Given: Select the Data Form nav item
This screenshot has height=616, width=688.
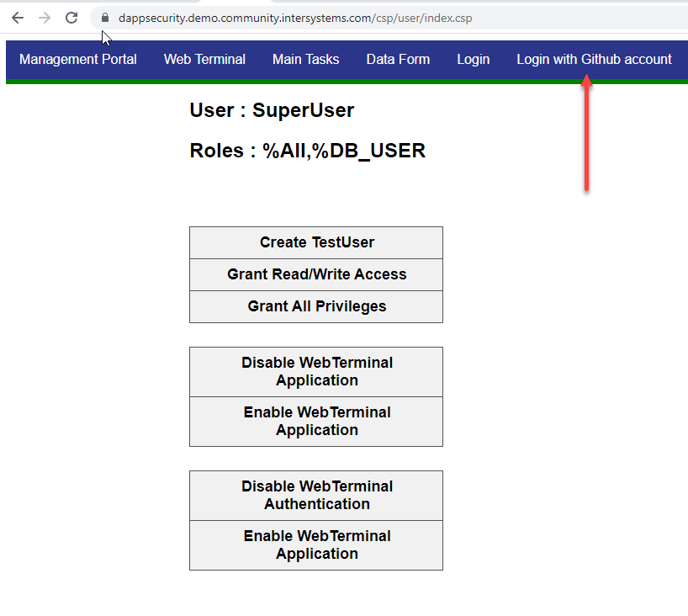Looking at the screenshot, I should coord(398,59).
